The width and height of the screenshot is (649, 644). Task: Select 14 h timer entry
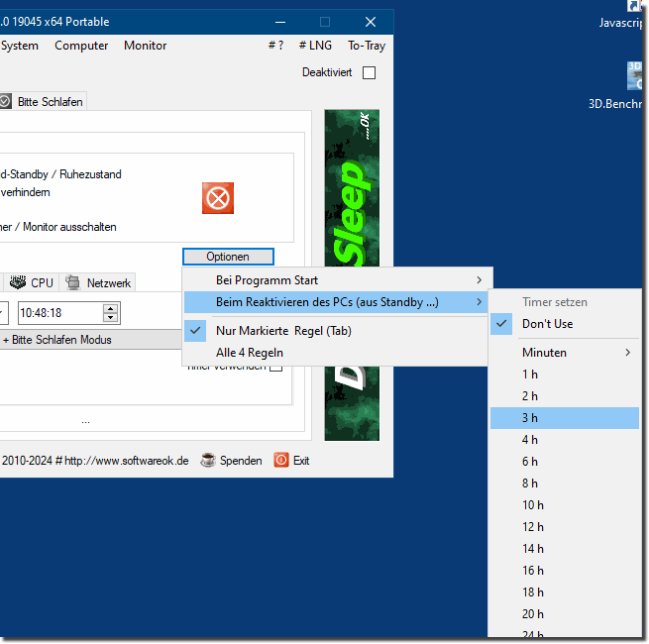click(x=565, y=549)
